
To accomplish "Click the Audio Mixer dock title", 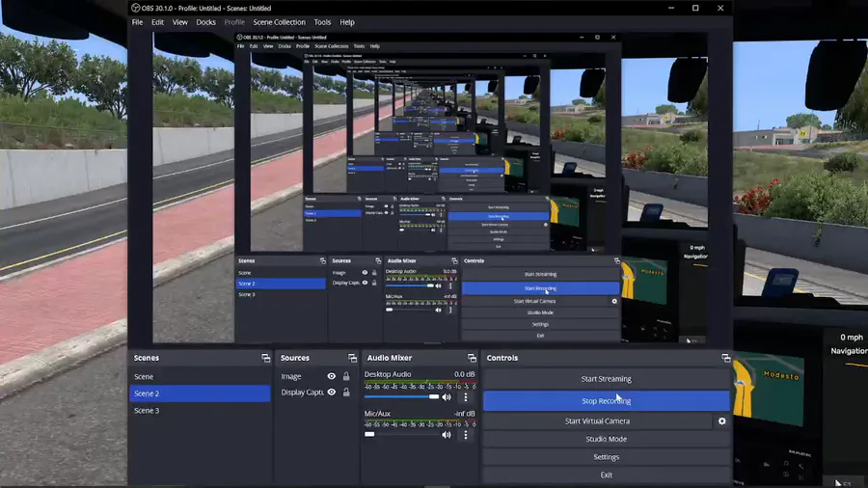I will (390, 358).
